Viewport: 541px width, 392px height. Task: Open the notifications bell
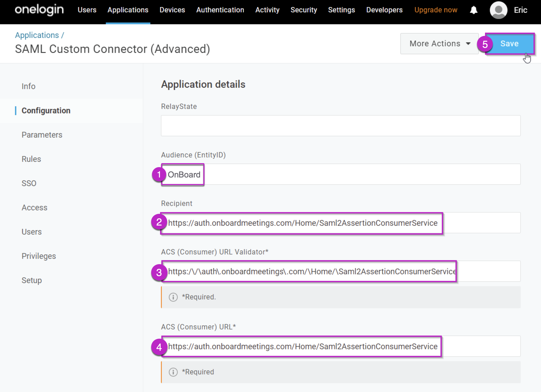click(x=474, y=10)
